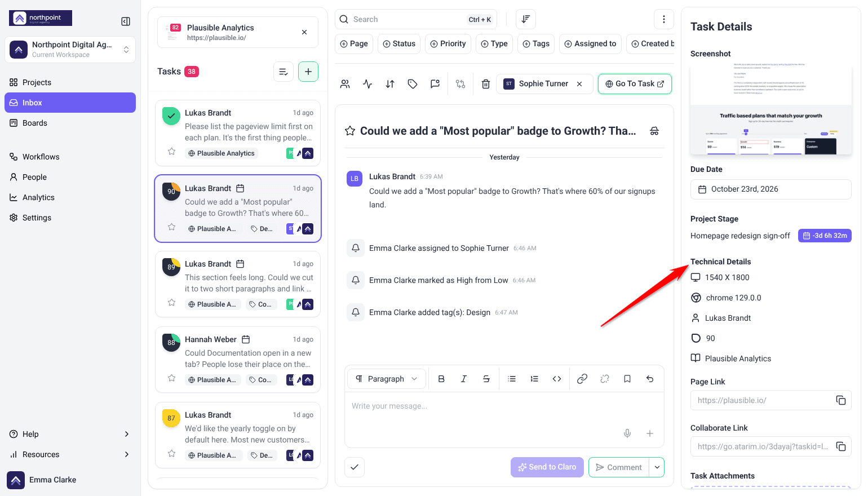Image resolution: width=868 pixels, height=496 pixels.
Task: Open the Northpoint Digital workspace switcher
Action: click(70, 50)
